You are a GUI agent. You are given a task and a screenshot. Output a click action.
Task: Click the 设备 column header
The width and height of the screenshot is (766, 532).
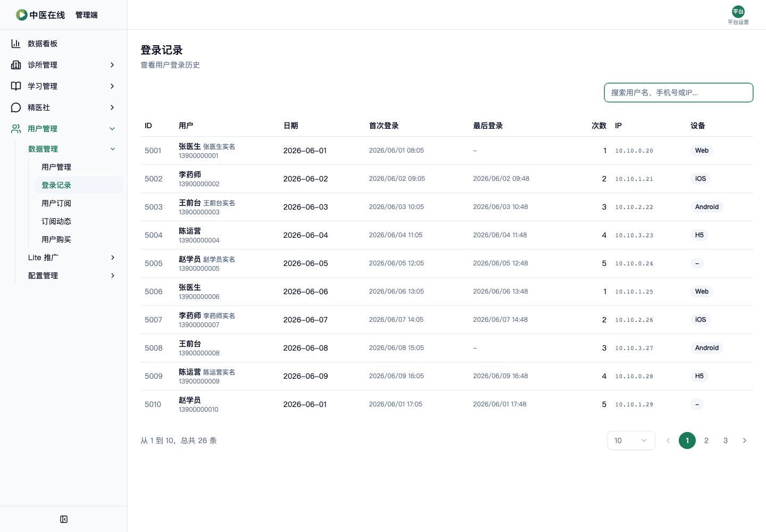(698, 126)
